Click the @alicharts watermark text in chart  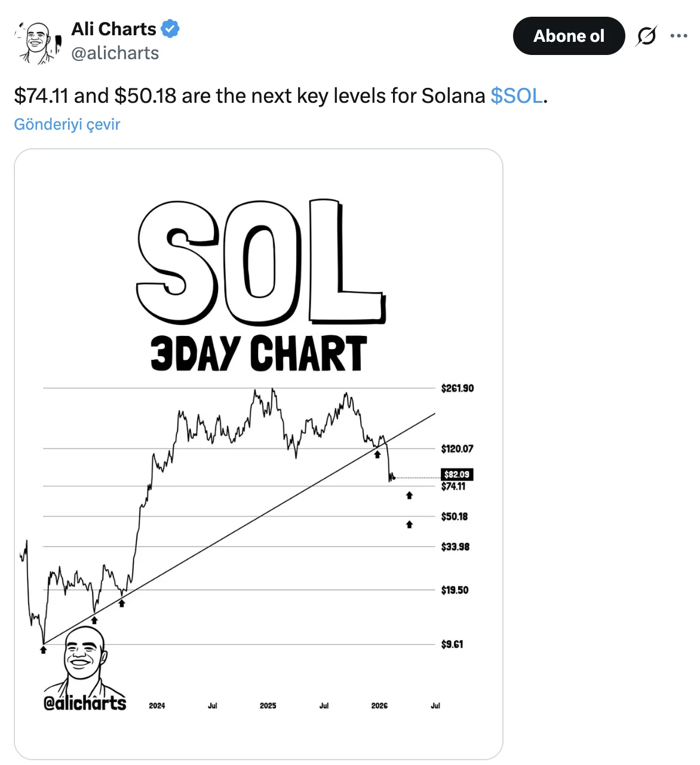click(85, 703)
